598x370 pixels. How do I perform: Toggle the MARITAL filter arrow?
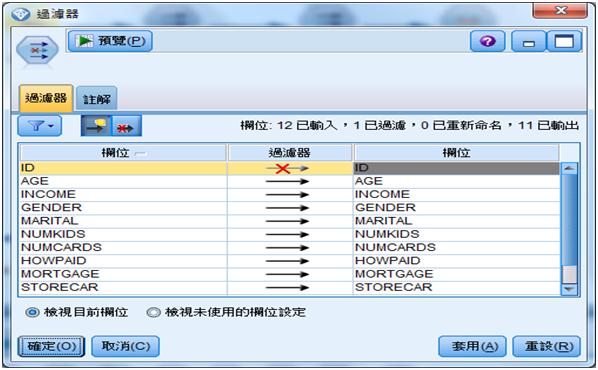(x=288, y=221)
